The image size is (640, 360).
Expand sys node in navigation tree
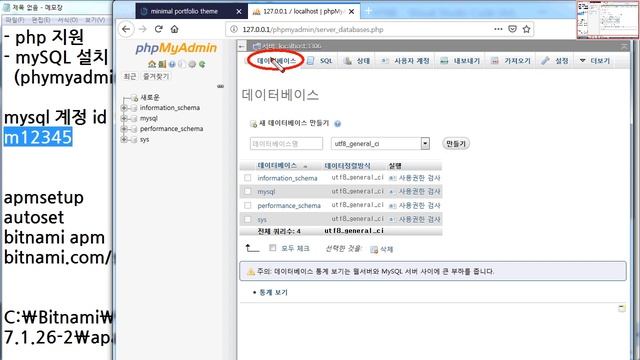coord(124,140)
